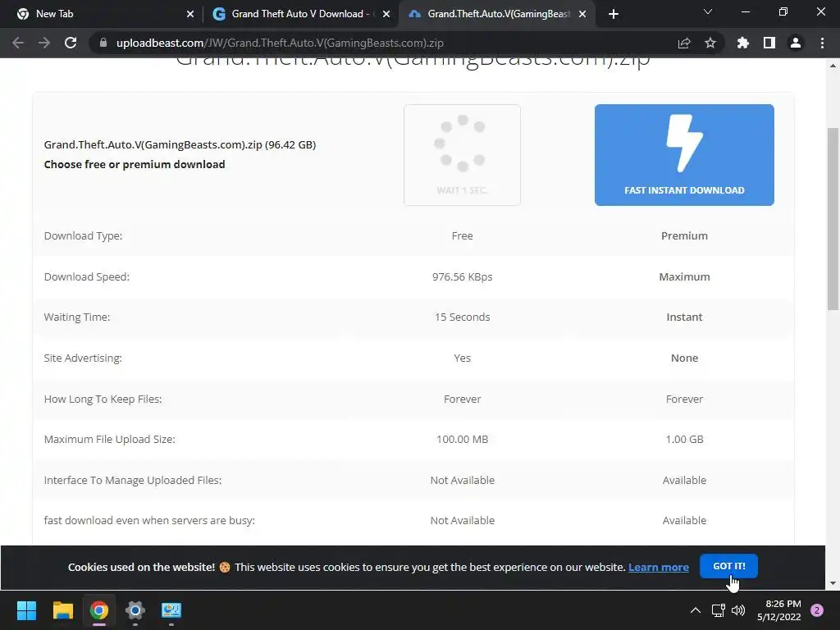
Task: Click the 'Instant' premium waiting time
Action: (x=684, y=317)
